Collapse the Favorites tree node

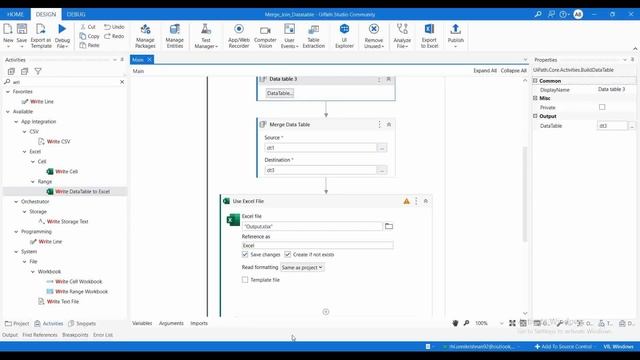click(x=8, y=92)
